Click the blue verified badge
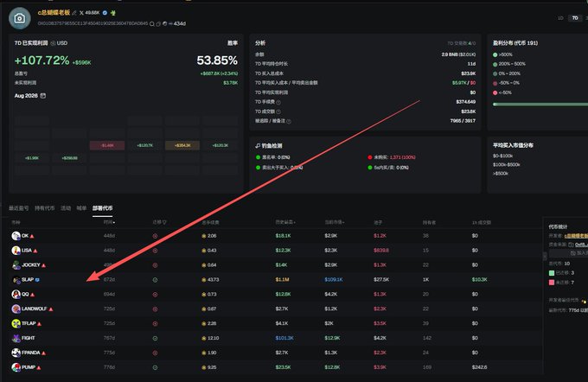 click(x=105, y=13)
